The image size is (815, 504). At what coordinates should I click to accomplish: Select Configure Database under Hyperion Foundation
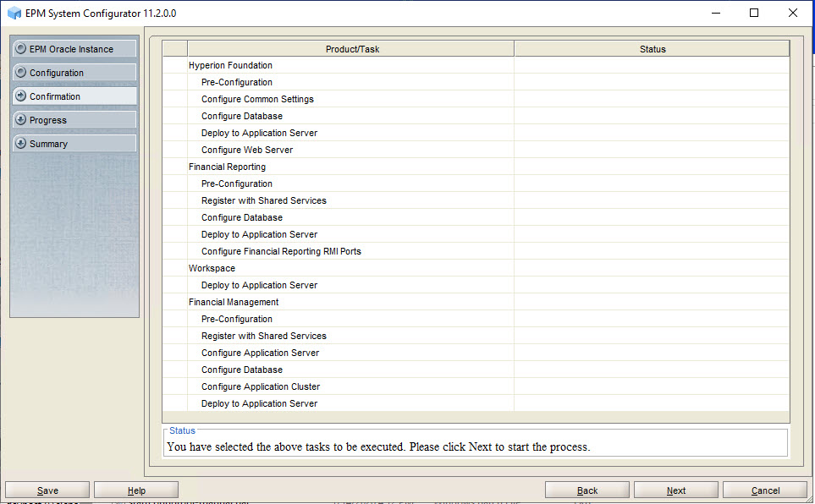[x=476, y=116]
